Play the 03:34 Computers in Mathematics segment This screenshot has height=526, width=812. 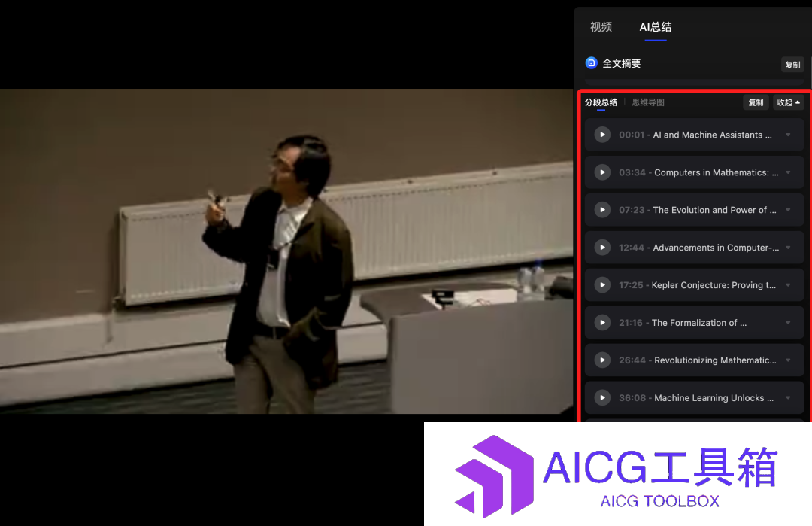(602, 172)
